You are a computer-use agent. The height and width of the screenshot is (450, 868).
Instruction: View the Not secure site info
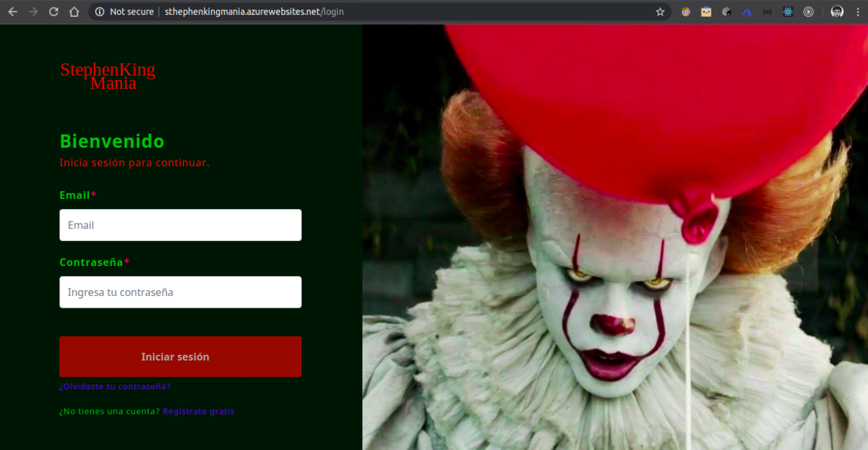(x=124, y=12)
